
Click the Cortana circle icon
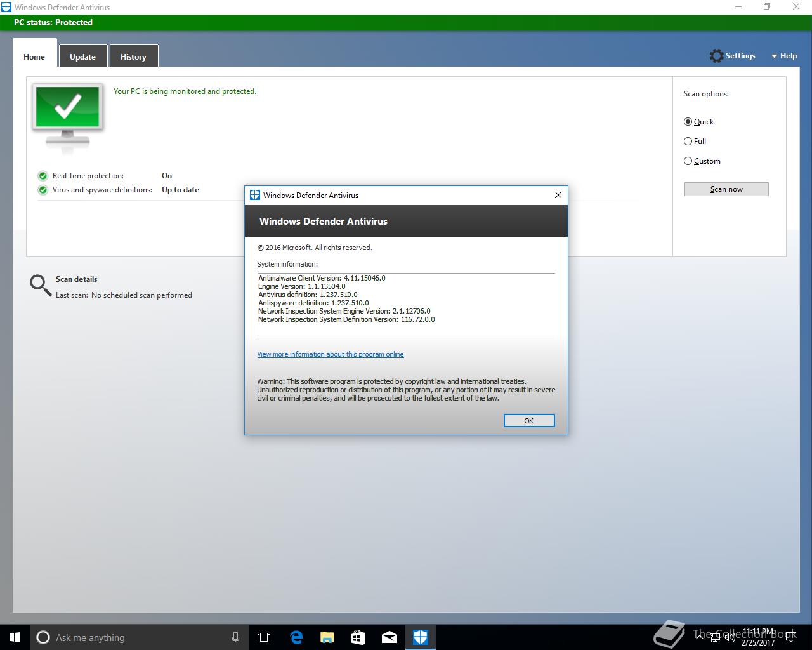(x=43, y=637)
